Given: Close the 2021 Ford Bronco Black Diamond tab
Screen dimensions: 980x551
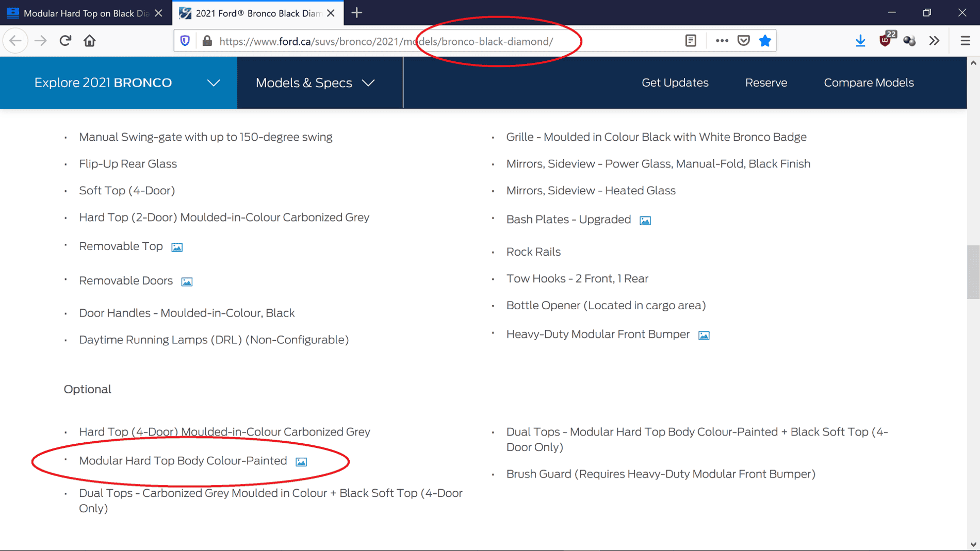Looking at the screenshot, I should pos(331,13).
